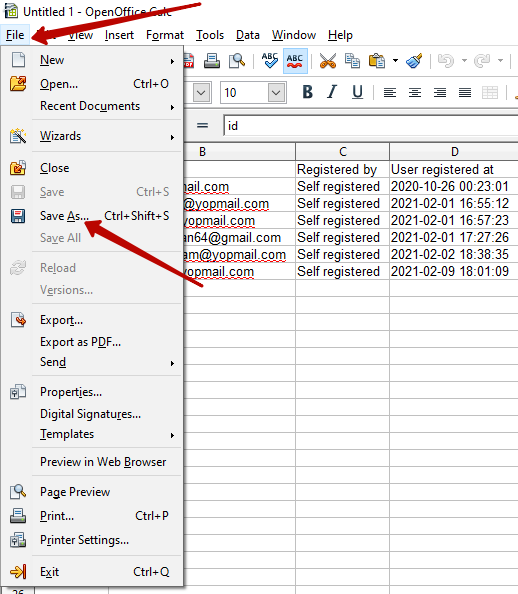Click the Print printer toolbar icon

(212, 61)
